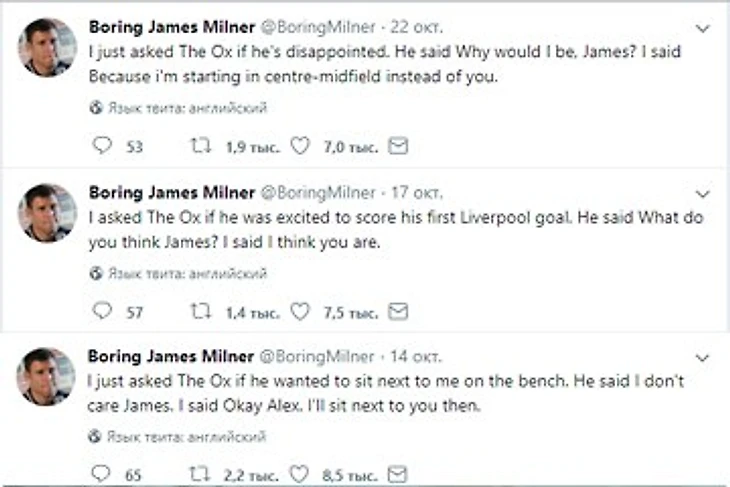Share the 17 окт. tweet via message icon
The image size is (730, 487).
click(x=397, y=312)
